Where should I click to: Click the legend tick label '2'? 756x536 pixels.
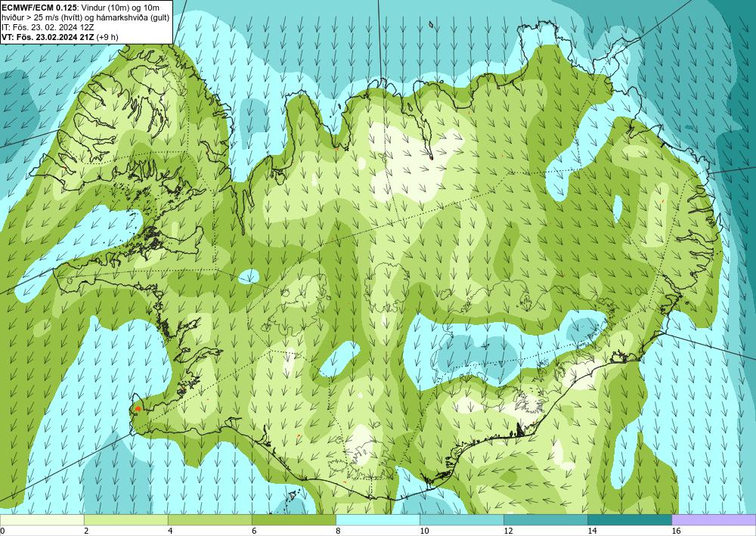pos(86,531)
